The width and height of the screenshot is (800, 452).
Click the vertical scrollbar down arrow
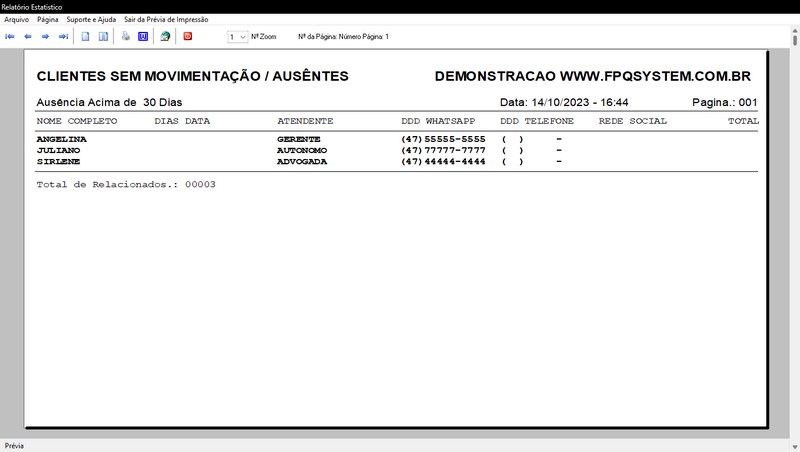795,447
